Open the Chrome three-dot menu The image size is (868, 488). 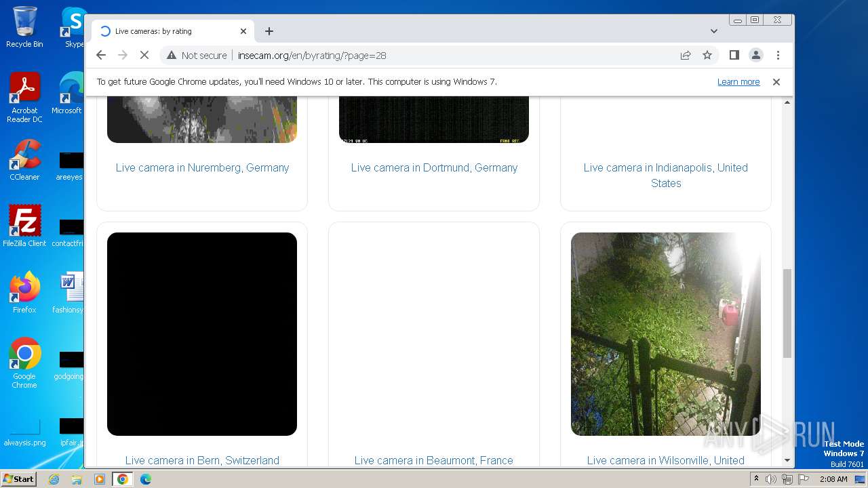(x=778, y=56)
